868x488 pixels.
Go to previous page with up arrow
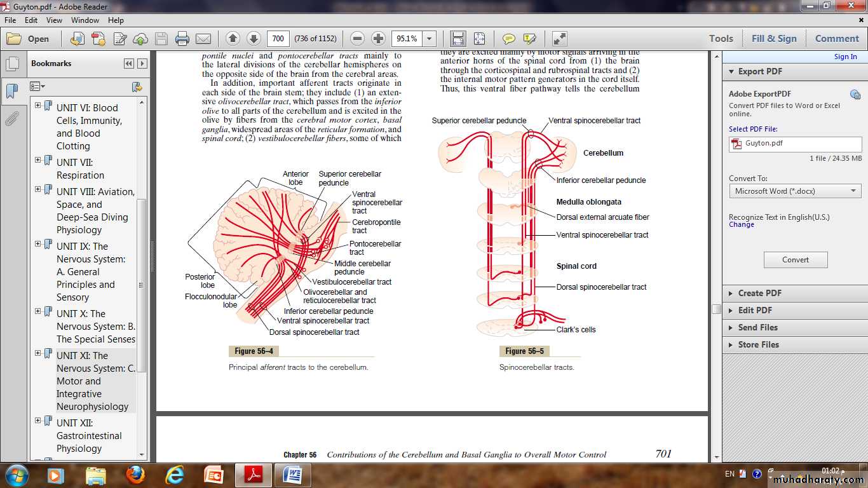coord(233,39)
